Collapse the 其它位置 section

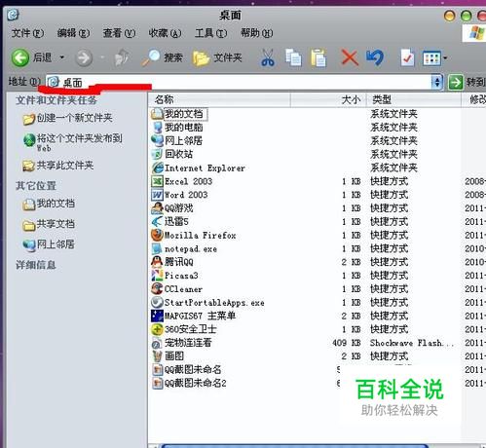pyautogui.click(x=36, y=186)
